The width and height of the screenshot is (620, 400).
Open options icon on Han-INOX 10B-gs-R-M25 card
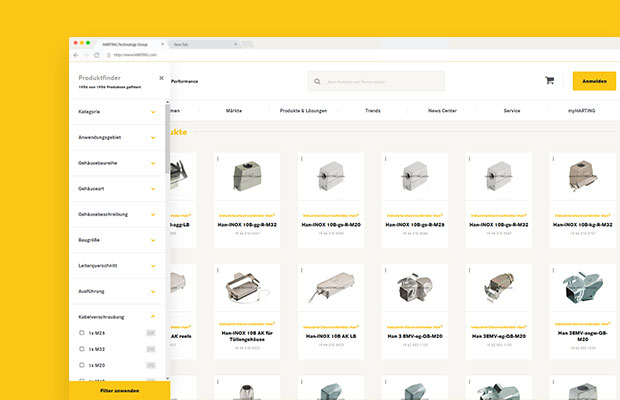(386, 158)
